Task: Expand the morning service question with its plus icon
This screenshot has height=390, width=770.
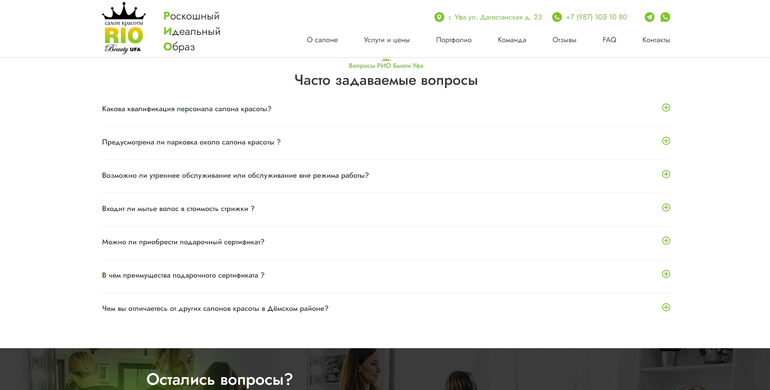Action: (x=666, y=174)
